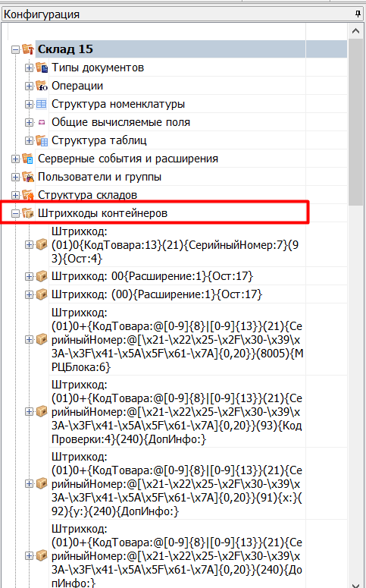Viewport: 366px width, 588px height.
Task: Click the Общие вычисляемые поля icon
Action: 42,122
